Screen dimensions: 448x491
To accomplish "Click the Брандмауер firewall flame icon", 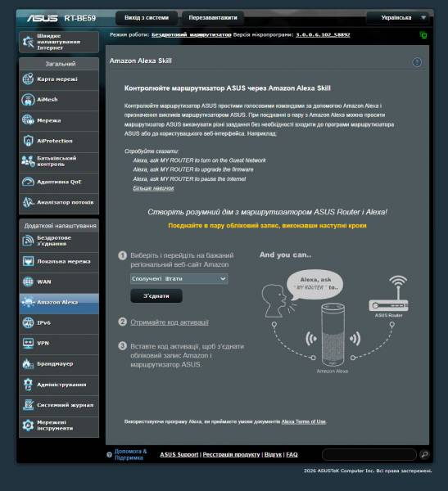I will (x=28, y=363).
